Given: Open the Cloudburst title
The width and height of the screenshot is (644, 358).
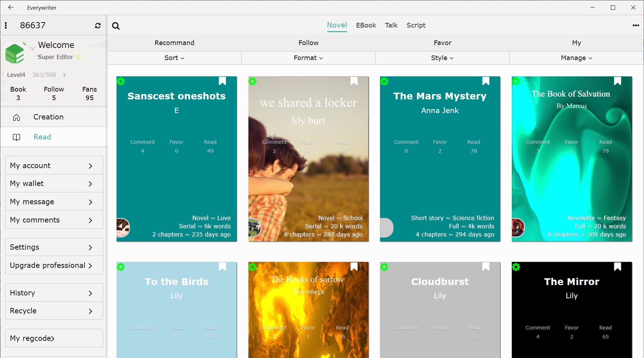Looking at the screenshot, I should pos(440,282).
